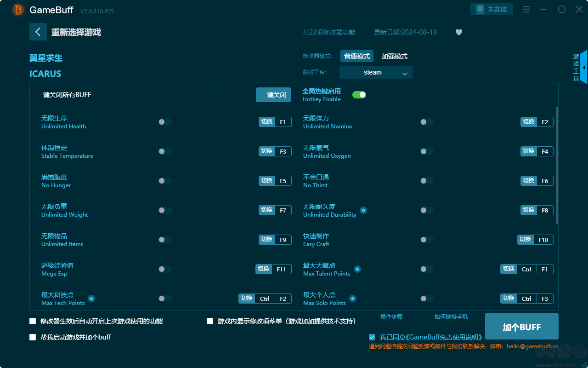Click the 更新日期:2024-08-18 text
Viewport: 588px width, 368px height.
(405, 32)
